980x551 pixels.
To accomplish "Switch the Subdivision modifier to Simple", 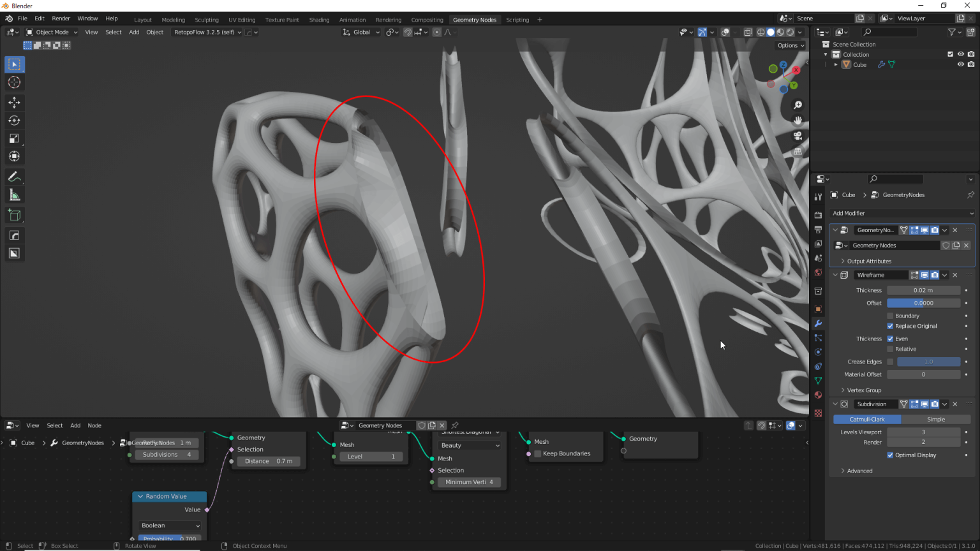I will click(x=937, y=419).
